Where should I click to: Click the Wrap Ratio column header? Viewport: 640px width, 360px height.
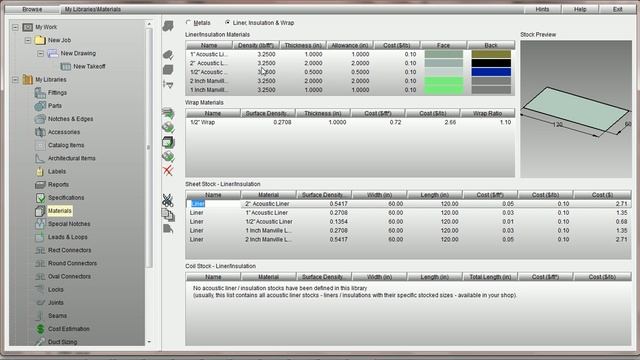point(487,113)
